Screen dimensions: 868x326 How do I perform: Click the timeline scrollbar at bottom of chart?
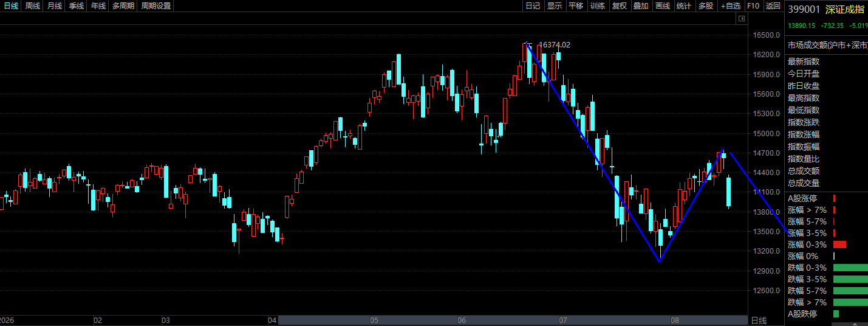coord(512,320)
